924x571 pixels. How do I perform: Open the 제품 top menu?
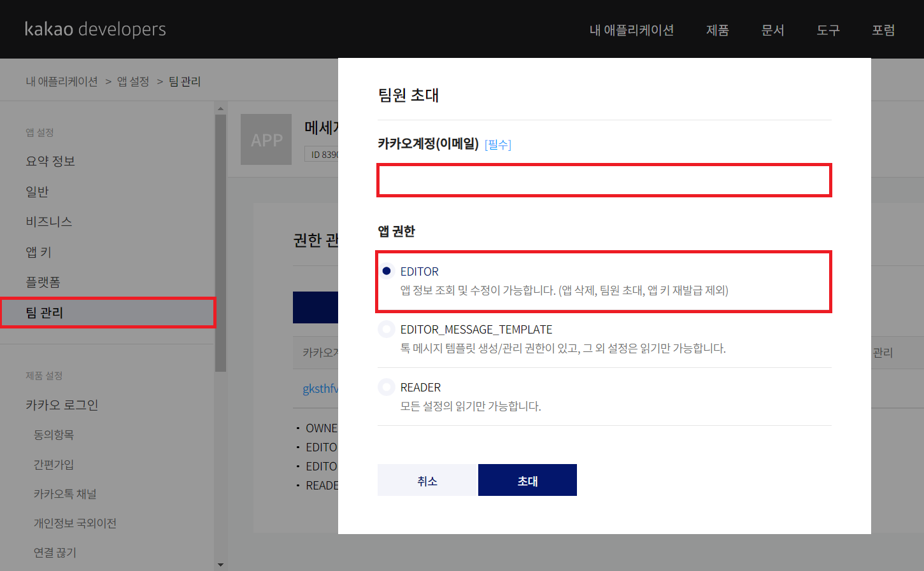(717, 30)
